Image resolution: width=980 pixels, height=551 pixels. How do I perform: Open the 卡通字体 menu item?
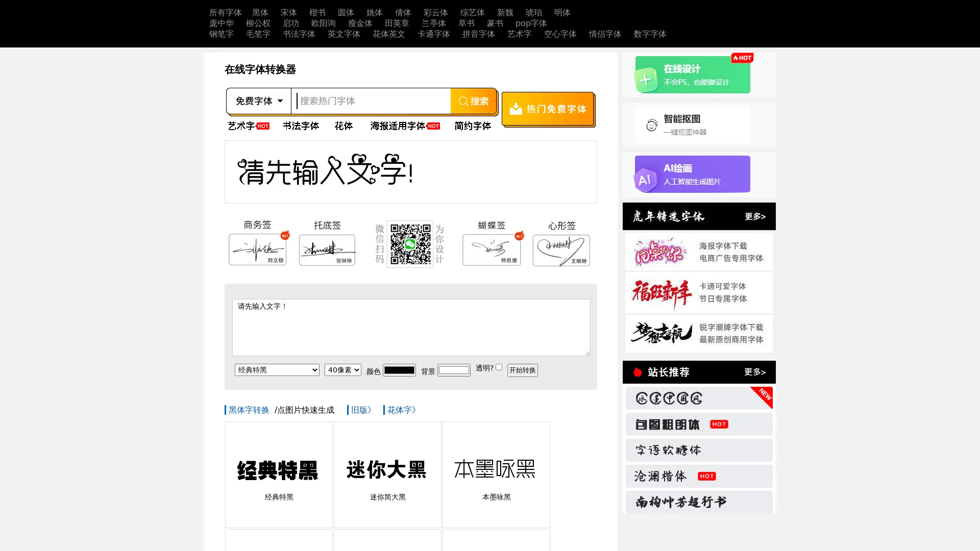click(433, 34)
